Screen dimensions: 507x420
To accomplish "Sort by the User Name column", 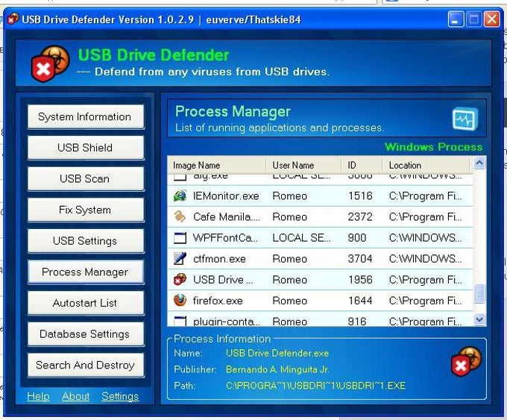I will point(303,166).
